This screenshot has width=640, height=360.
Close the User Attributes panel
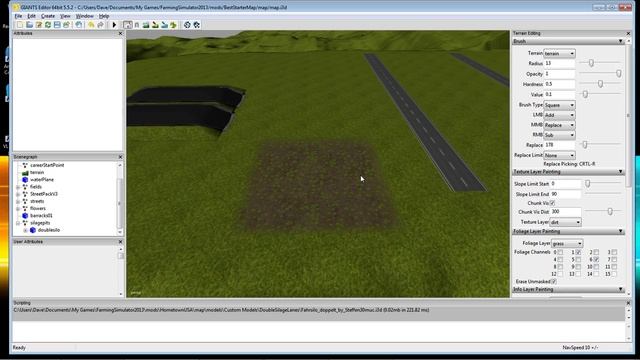click(120, 242)
